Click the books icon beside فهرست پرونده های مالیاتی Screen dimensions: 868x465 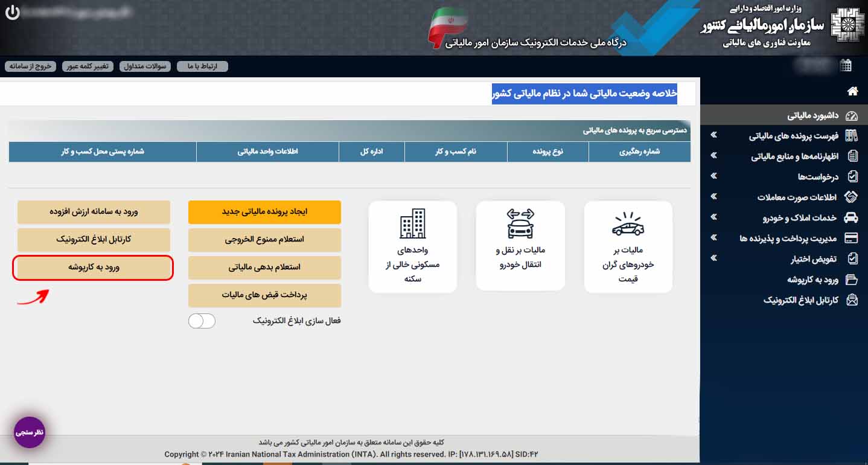[852, 135]
